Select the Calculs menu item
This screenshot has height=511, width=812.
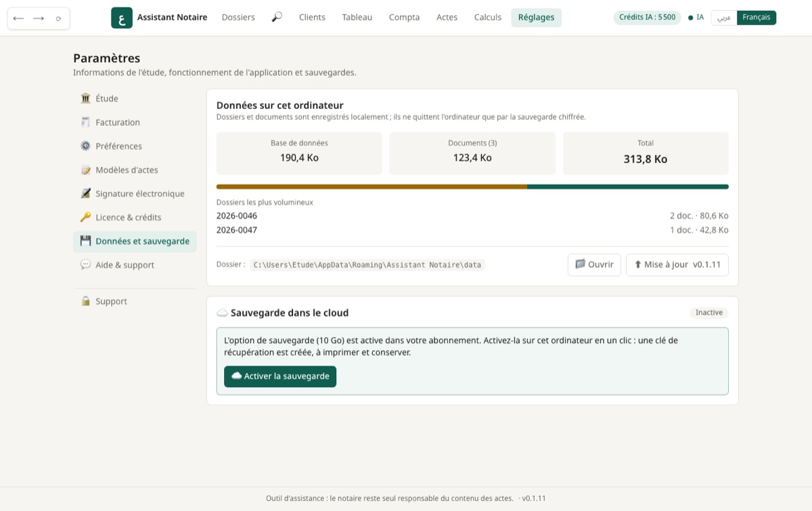[488, 18]
